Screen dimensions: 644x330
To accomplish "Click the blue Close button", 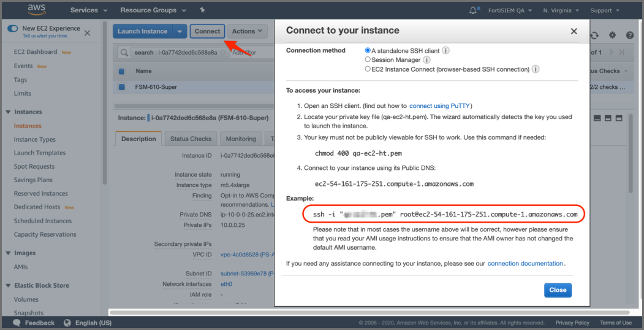I will (558, 290).
